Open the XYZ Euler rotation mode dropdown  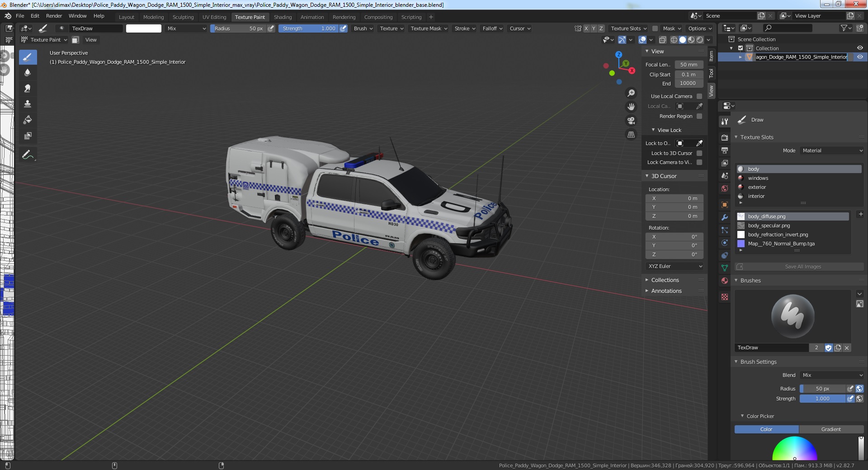click(x=675, y=266)
